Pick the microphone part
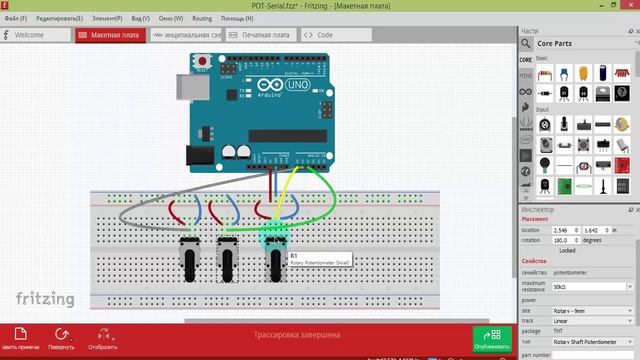Image resolution: width=640 pixels, height=360 pixels. pyautogui.click(x=545, y=166)
